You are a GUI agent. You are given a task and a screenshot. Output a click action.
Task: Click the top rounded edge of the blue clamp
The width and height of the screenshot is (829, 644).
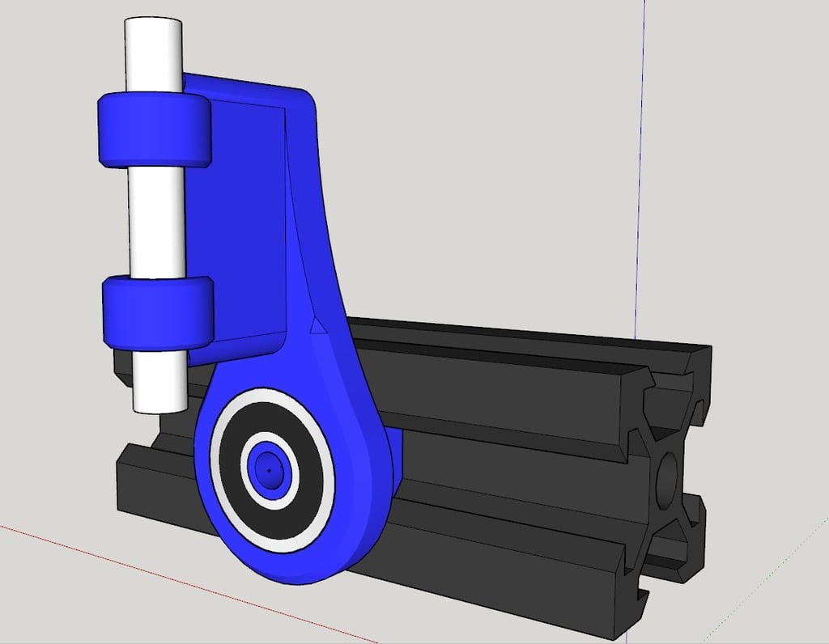[x=243, y=85]
